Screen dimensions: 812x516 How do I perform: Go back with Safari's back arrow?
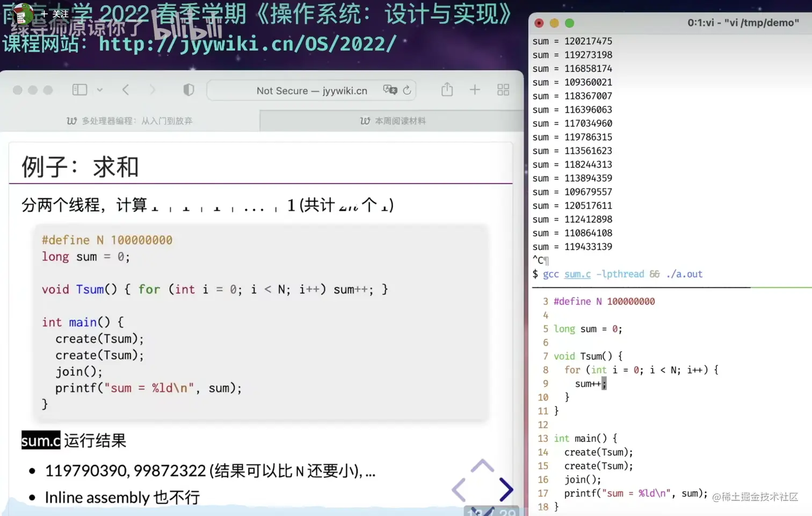tap(126, 90)
